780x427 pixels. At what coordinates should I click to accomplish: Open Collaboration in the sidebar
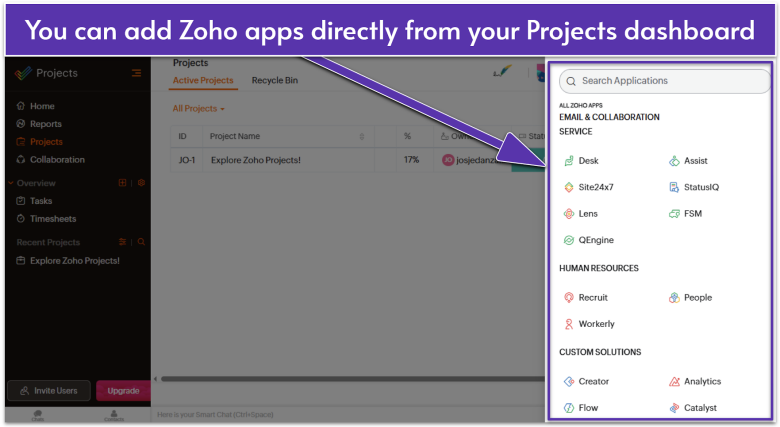(x=50, y=160)
